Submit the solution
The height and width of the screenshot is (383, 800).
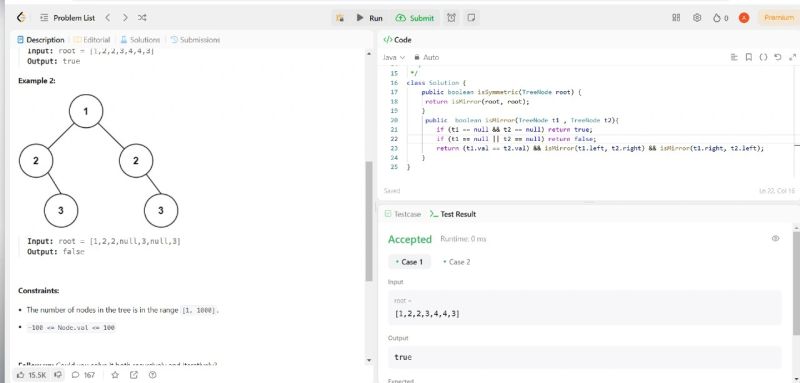[x=415, y=18]
